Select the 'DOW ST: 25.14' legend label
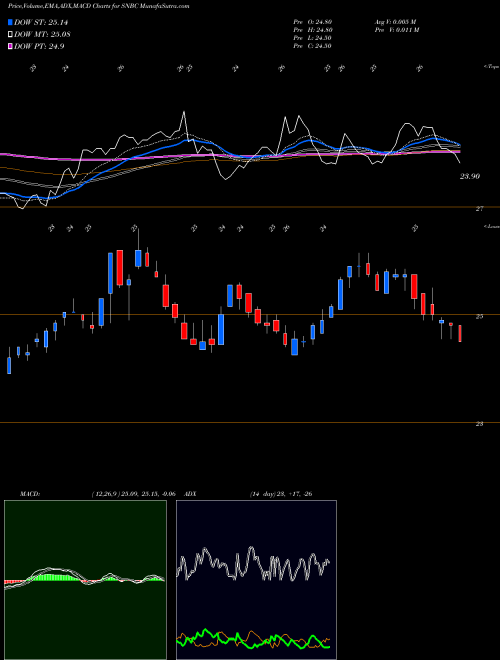 (41, 22)
